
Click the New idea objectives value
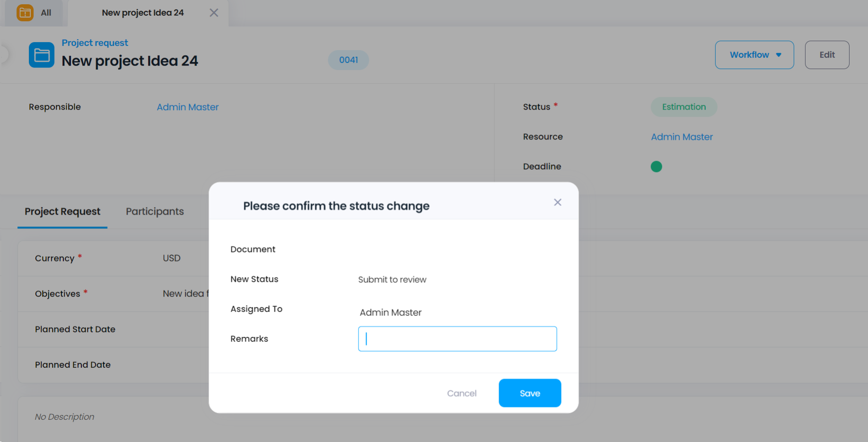pos(185,294)
